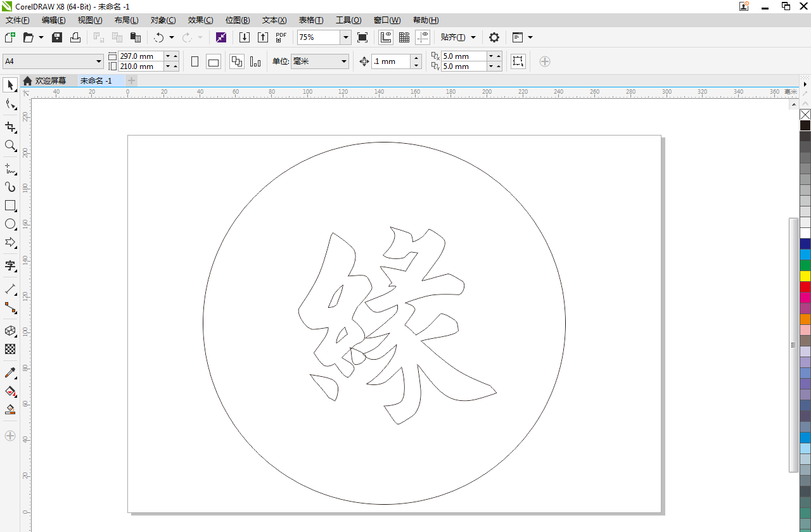Pick the yellow color swatch
811x532 pixels.
coord(805,276)
